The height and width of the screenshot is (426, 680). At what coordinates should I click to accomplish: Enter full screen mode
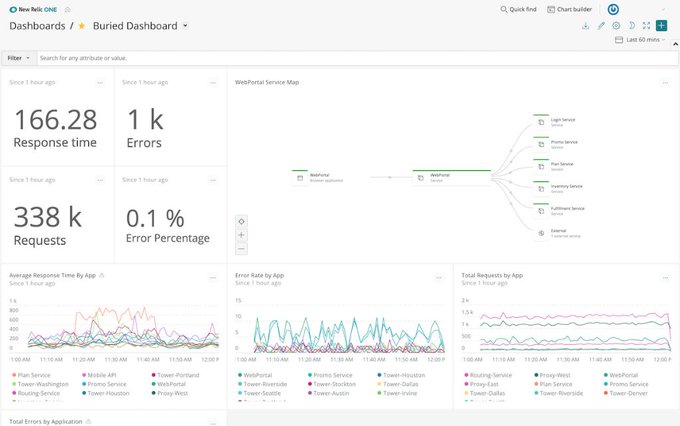646,26
